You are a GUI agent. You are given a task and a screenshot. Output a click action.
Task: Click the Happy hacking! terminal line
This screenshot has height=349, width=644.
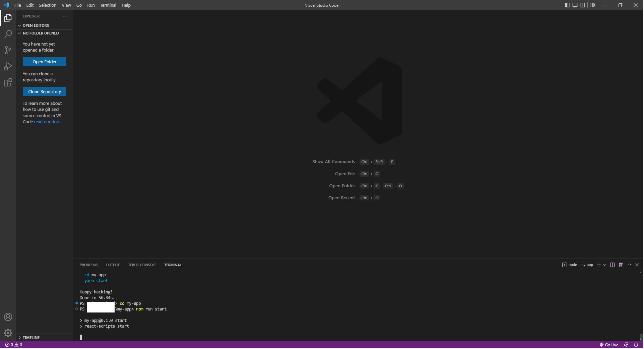(96, 292)
